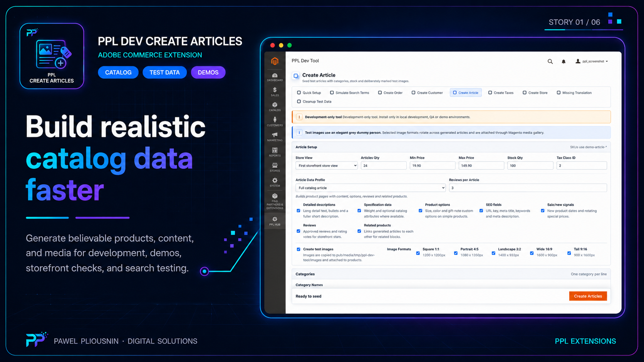Click the DEMOS pill button
Viewport: 644px width, 362px height.
point(208,72)
